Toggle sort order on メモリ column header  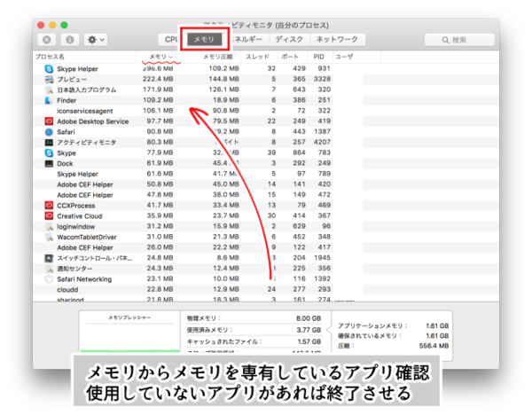tap(160, 56)
